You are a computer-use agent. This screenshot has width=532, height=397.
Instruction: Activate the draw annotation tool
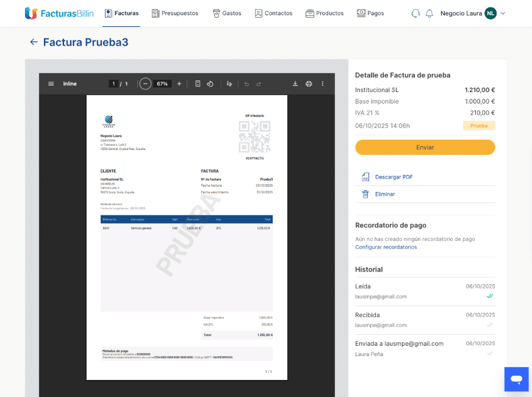(x=229, y=84)
